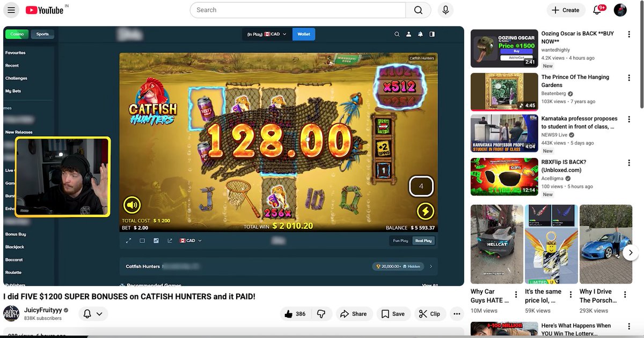Select Real Play mode
The image size is (644, 338).
click(423, 241)
